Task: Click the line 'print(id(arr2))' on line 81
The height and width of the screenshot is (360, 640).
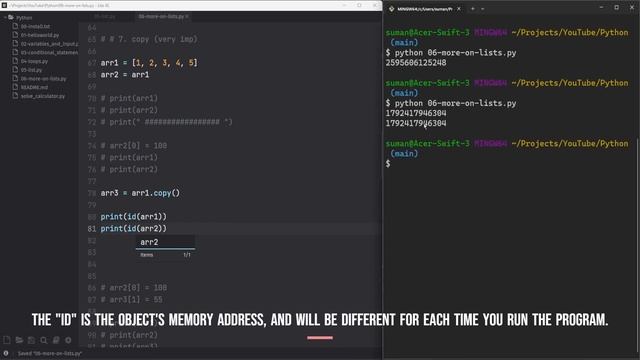Action: tap(133, 229)
